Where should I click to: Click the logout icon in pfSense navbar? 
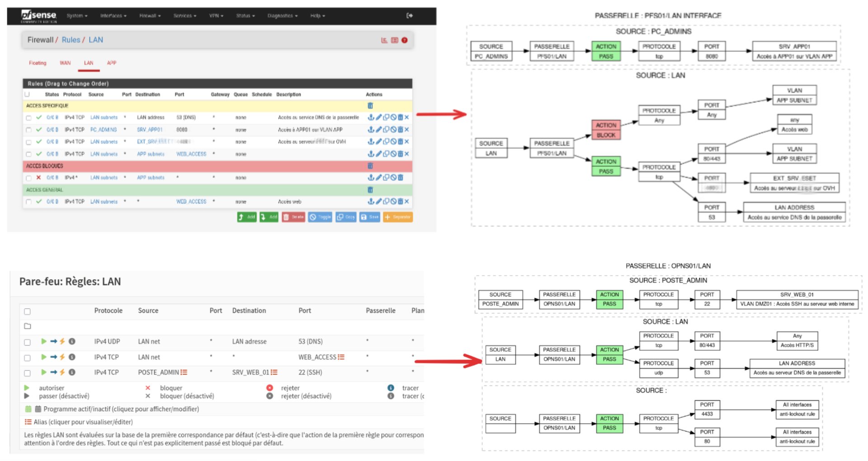[x=410, y=15]
